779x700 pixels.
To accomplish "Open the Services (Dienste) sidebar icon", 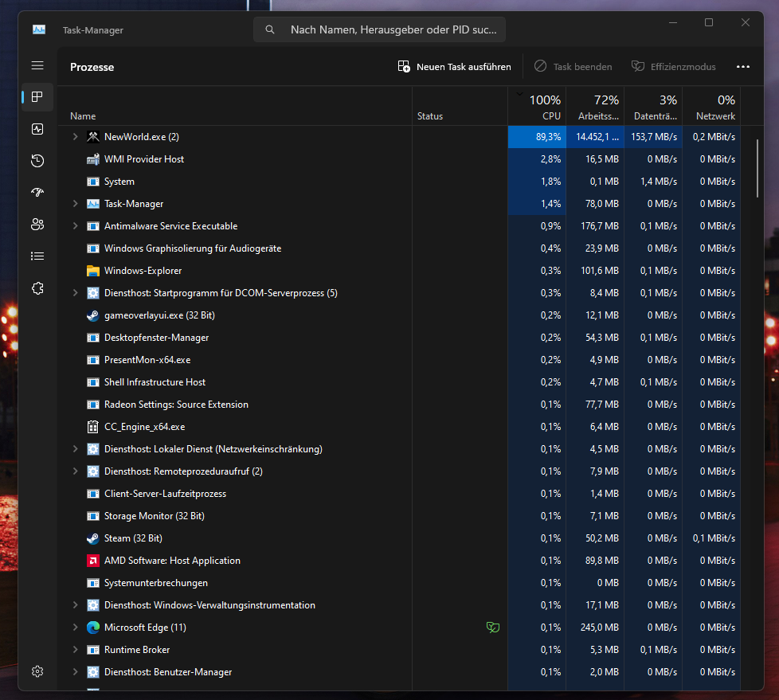I will point(37,288).
